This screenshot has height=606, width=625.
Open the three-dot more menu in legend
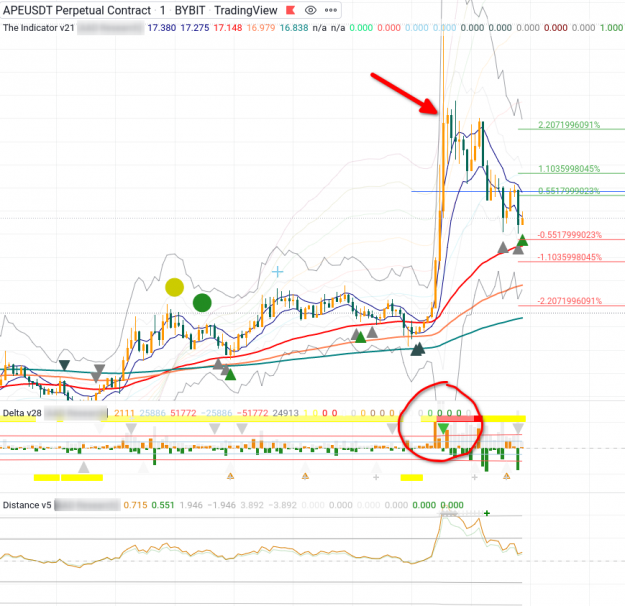pyautogui.click(x=331, y=10)
